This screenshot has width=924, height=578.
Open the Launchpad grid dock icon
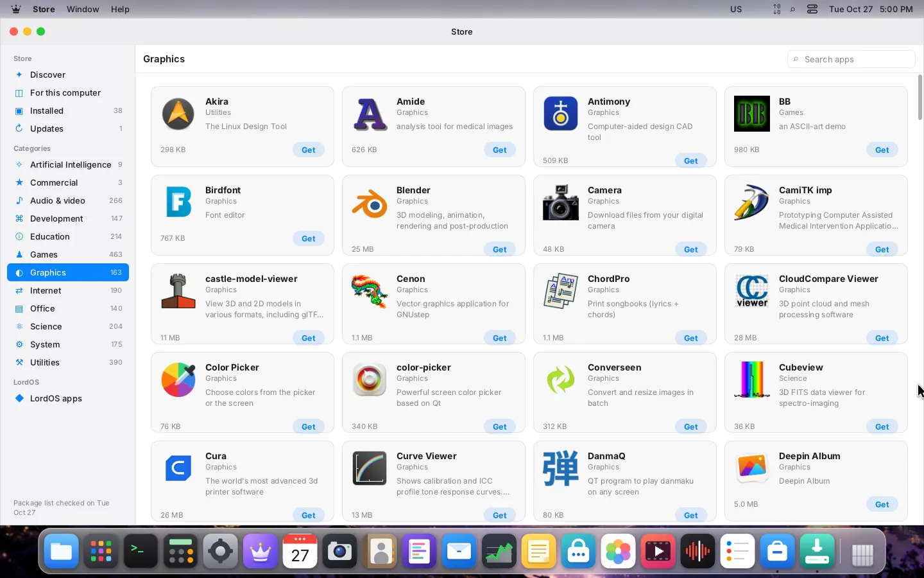101,551
